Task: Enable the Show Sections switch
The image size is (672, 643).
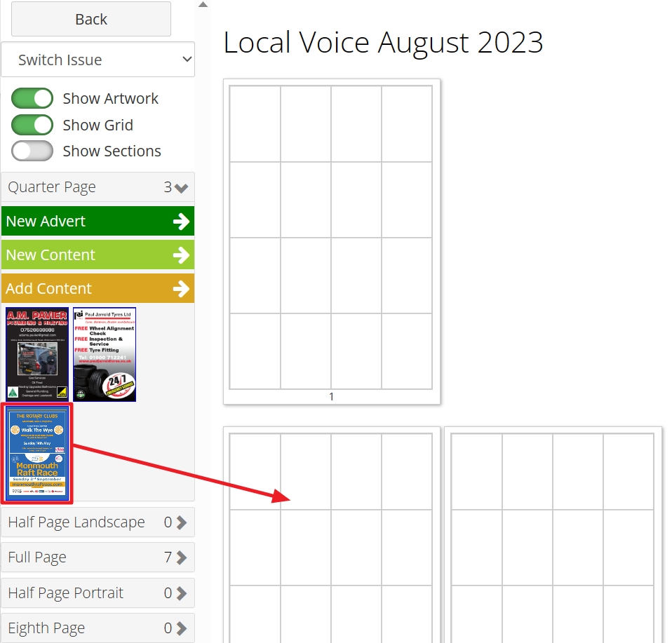Action: [32, 151]
